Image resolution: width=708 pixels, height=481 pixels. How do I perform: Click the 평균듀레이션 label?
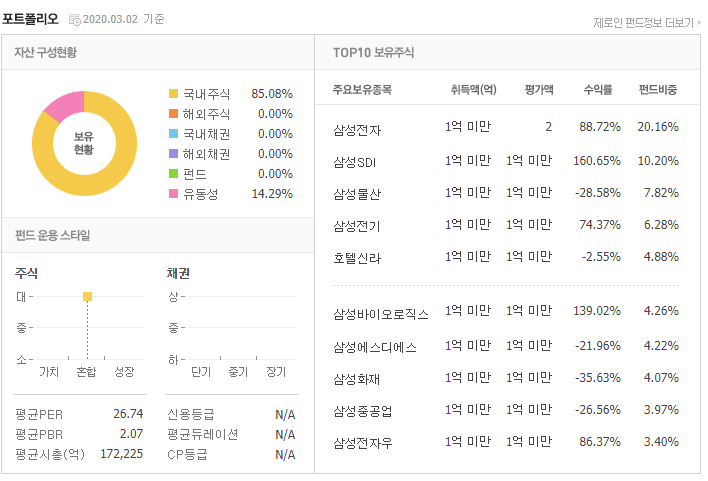click(x=203, y=434)
